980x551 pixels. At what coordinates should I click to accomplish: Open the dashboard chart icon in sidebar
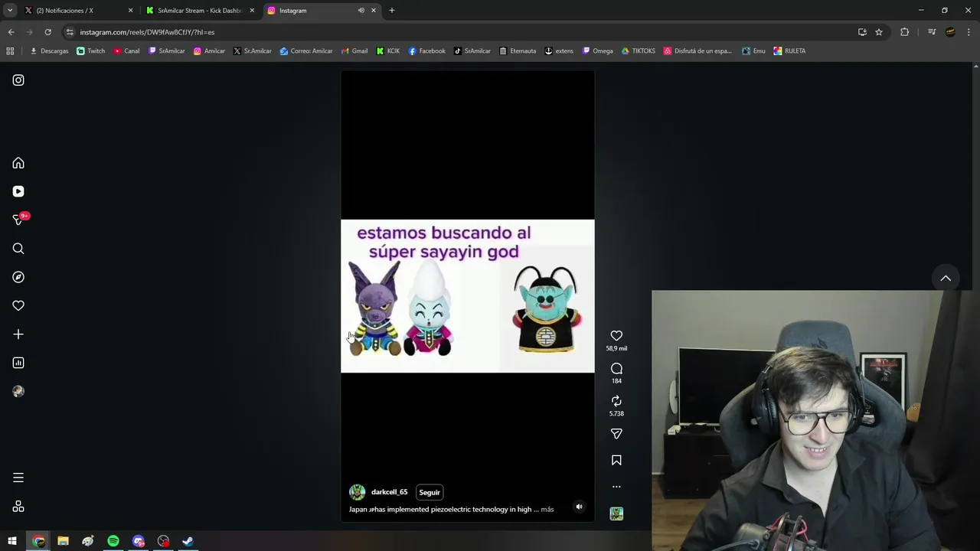(x=18, y=363)
